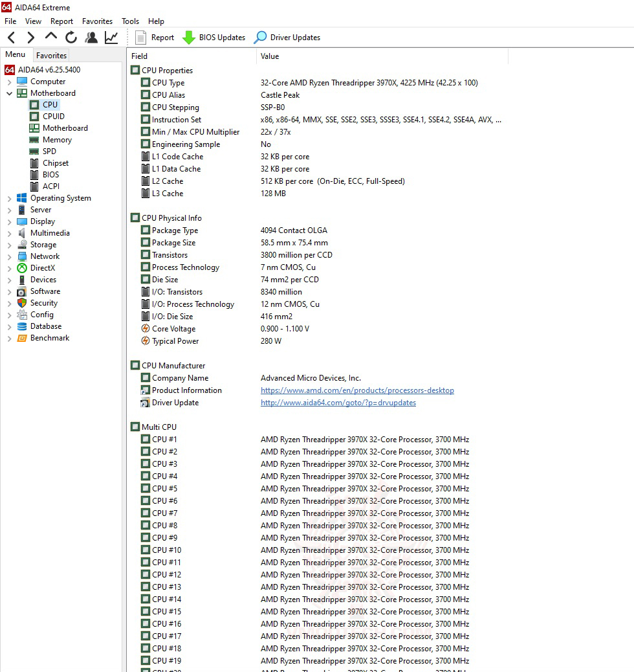
Task: Click the Database icon in the tree
Action: [22, 326]
